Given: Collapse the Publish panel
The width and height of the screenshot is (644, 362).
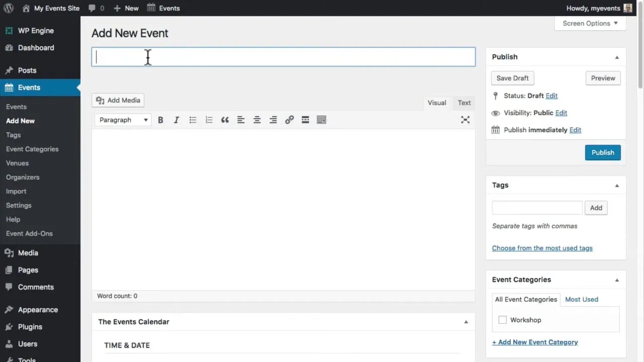Looking at the screenshot, I should pyautogui.click(x=617, y=57).
